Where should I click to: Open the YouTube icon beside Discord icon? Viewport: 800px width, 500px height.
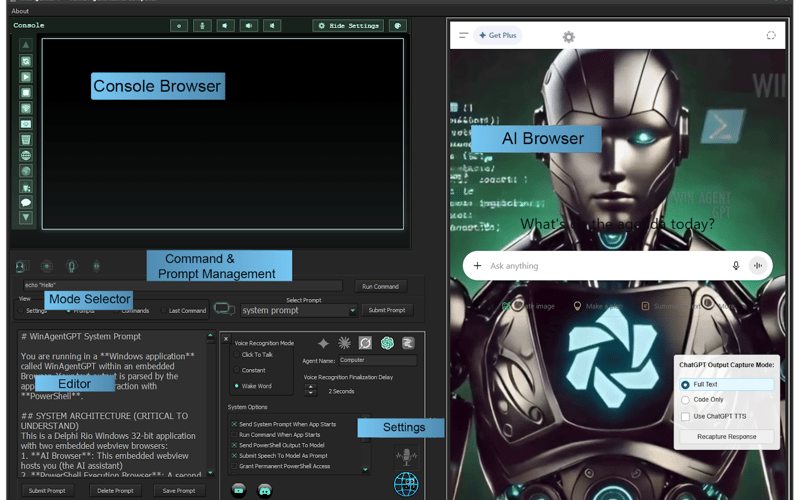coord(238,490)
